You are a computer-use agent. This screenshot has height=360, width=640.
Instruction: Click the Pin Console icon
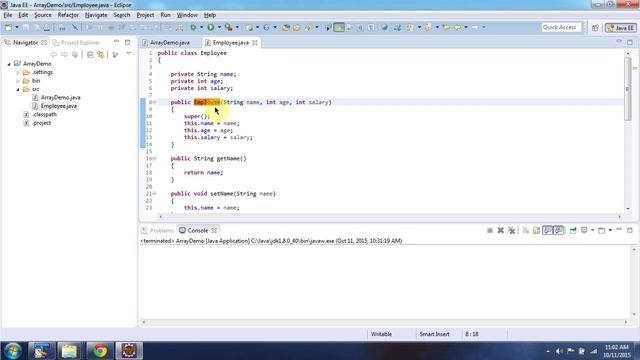573,231
